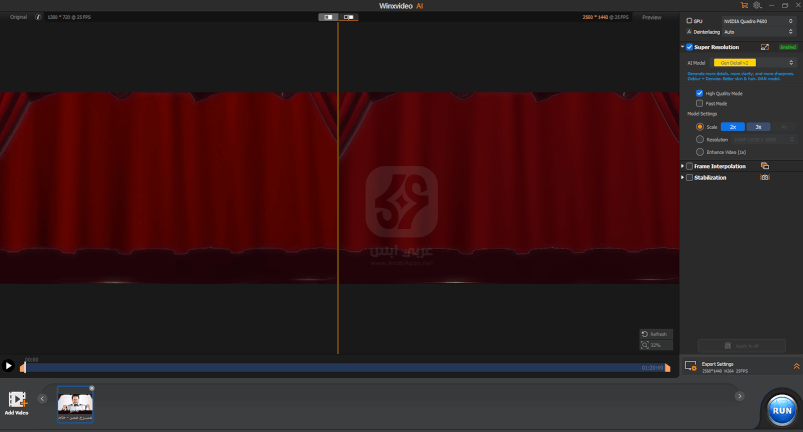Screen dimensions: 803x432
Task: Select the Enhance Video (1x) radio button
Action: [x=699, y=151]
